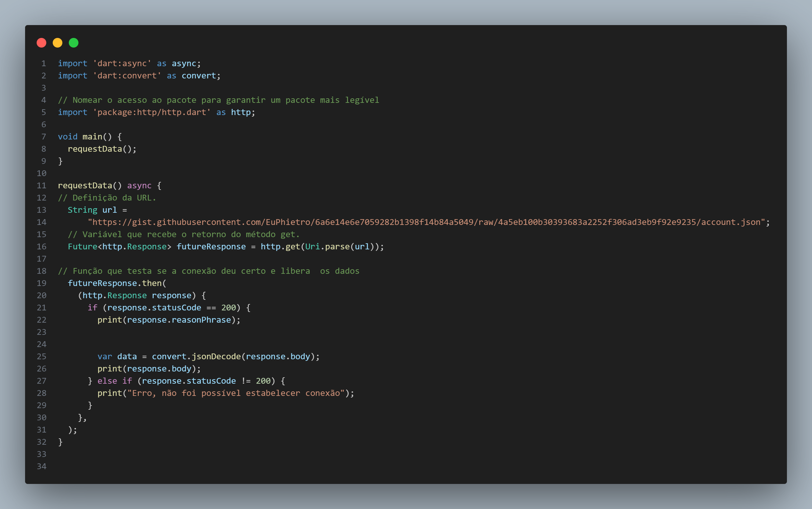Click 'void main()' on line 7
812x509 pixels.
pyautogui.click(x=85, y=137)
